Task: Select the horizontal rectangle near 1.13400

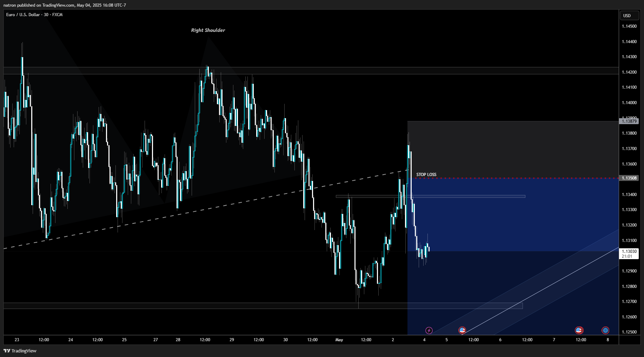Action: 430,196
